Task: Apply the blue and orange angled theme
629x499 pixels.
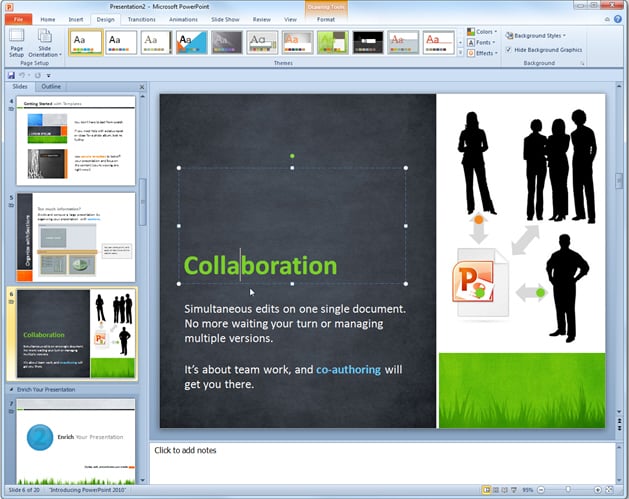Action: [191, 43]
